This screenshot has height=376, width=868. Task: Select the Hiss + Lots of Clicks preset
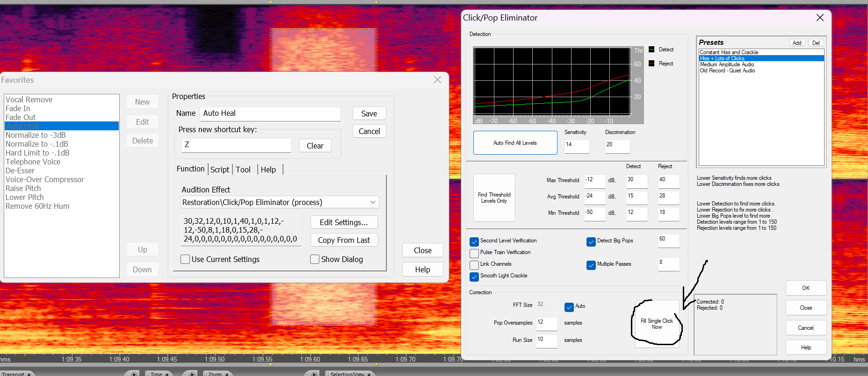[761, 58]
